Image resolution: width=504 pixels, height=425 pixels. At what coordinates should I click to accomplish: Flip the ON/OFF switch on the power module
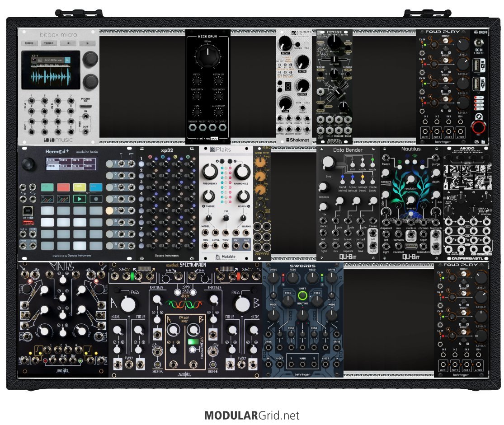click(477, 33)
